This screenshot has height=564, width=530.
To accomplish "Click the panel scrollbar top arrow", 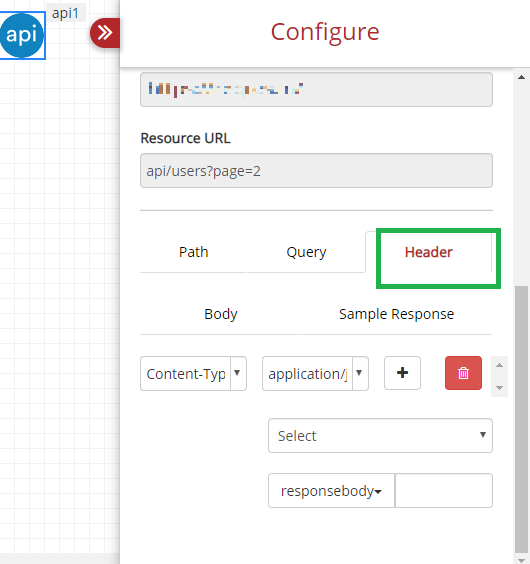I will pos(521,77).
